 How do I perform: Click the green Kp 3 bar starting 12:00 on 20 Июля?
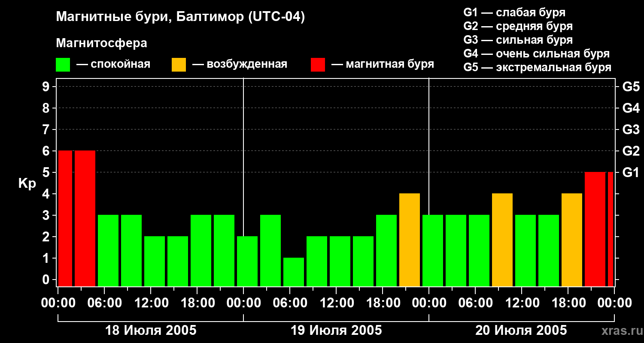tap(526, 251)
